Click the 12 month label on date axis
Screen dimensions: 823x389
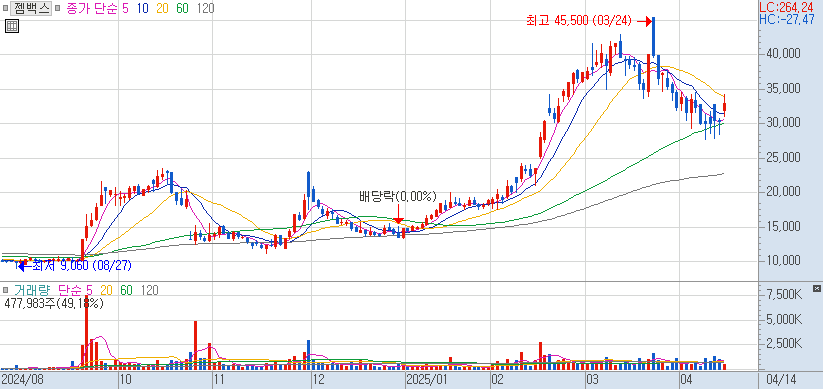[x=318, y=380]
